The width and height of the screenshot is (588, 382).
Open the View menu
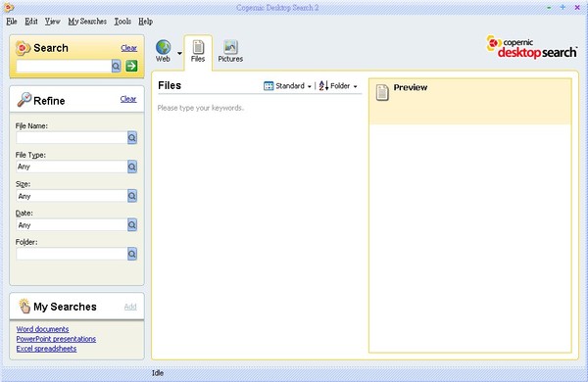[x=53, y=22]
